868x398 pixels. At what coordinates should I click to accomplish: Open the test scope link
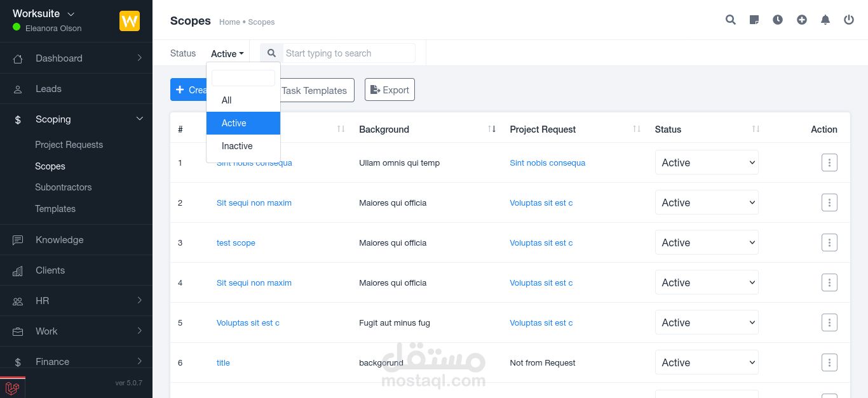coord(236,242)
